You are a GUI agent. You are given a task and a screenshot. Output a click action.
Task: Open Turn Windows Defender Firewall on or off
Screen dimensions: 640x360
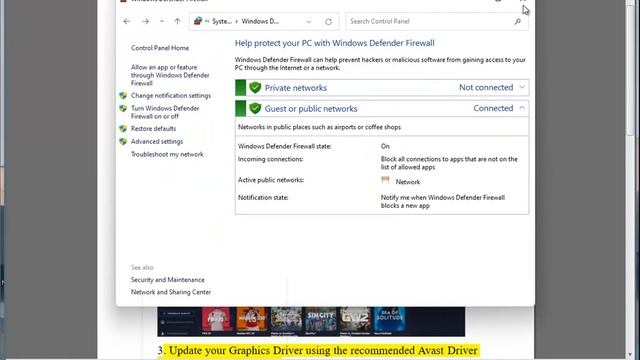pyautogui.click(x=165, y=112)
